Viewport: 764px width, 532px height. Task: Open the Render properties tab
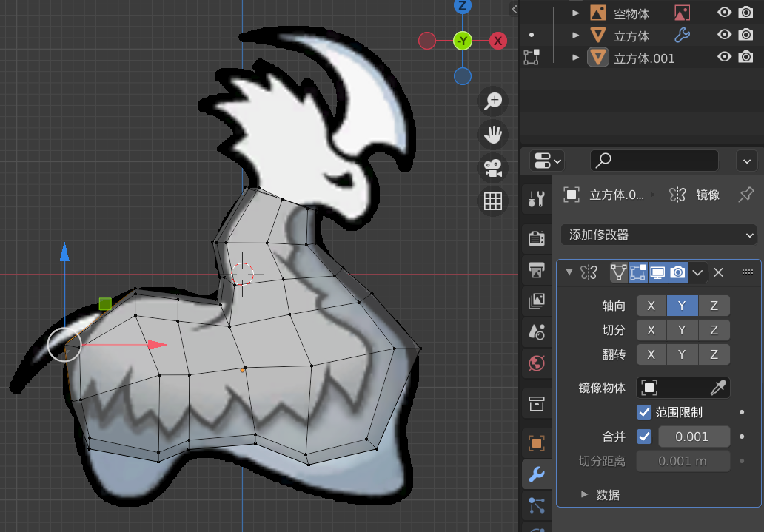point(537,238)
